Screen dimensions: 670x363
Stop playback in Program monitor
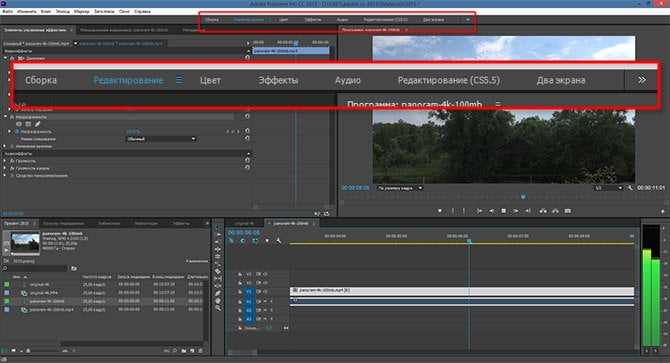click(x=503, y=211)
